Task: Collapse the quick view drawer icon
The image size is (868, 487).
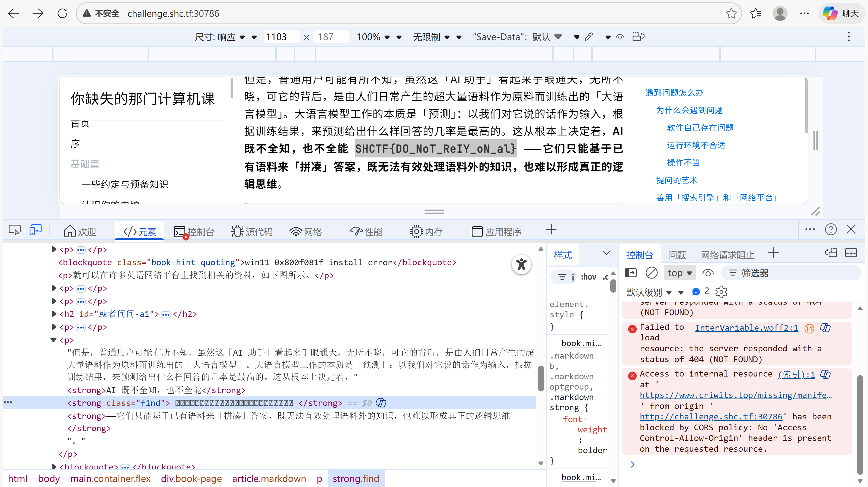Action: [851, 253]
